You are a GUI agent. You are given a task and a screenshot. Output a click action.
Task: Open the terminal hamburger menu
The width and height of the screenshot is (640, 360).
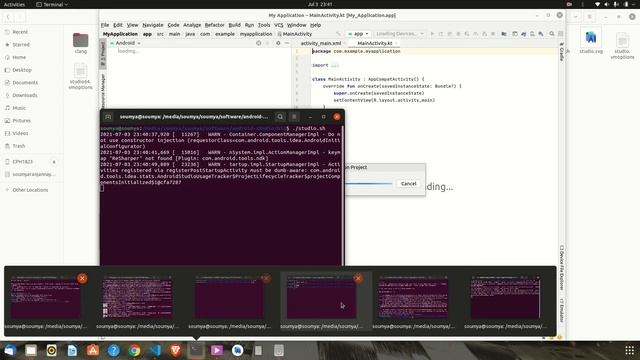pyautogui.click(x=294, y=117)
